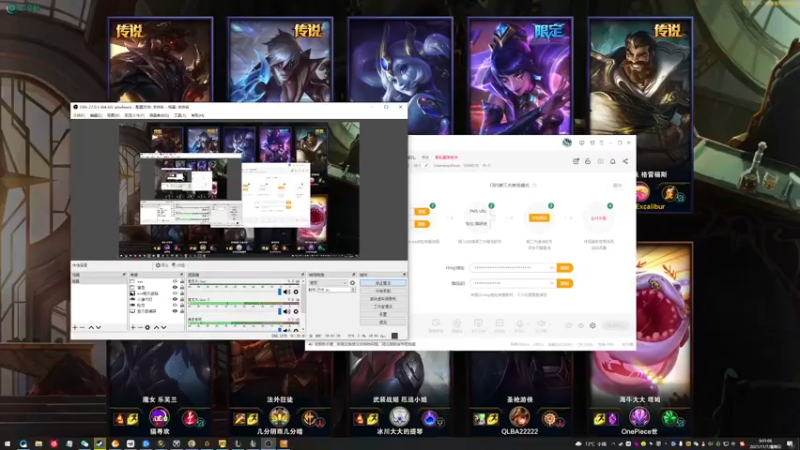Viewport: 800px width, 450px height.
Task: Toggle lock icon of the first source row
Action: pos(182,282)
